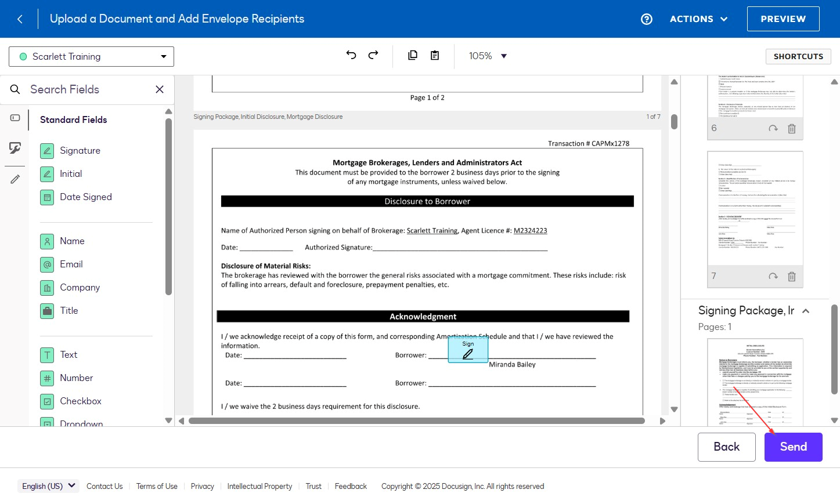Click the horizontal document scrollbar
This screenshot has height=504, width=840.
click(x=416, y=421)
